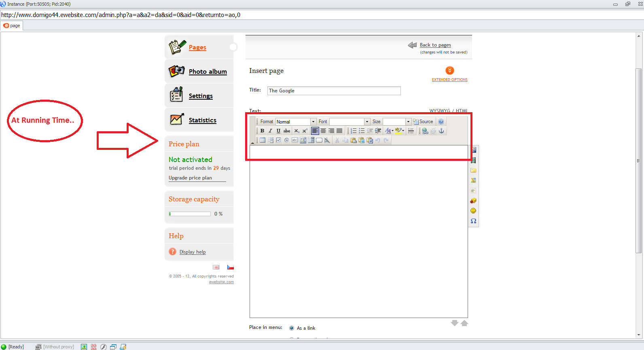Insert an anchor
Image resolution: width=644 pixels, height=350 pixels.
click(x=441, y=131)
